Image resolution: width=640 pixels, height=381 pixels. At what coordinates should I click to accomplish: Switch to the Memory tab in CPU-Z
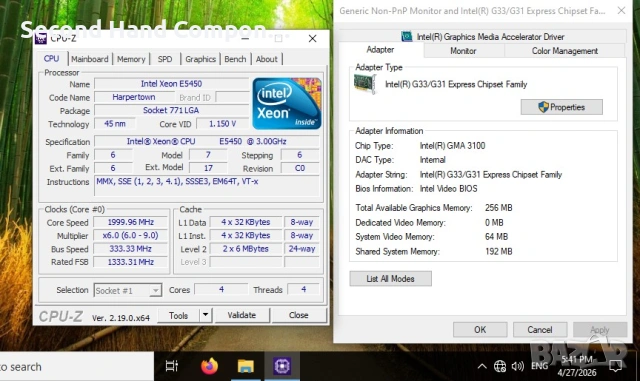131,59
